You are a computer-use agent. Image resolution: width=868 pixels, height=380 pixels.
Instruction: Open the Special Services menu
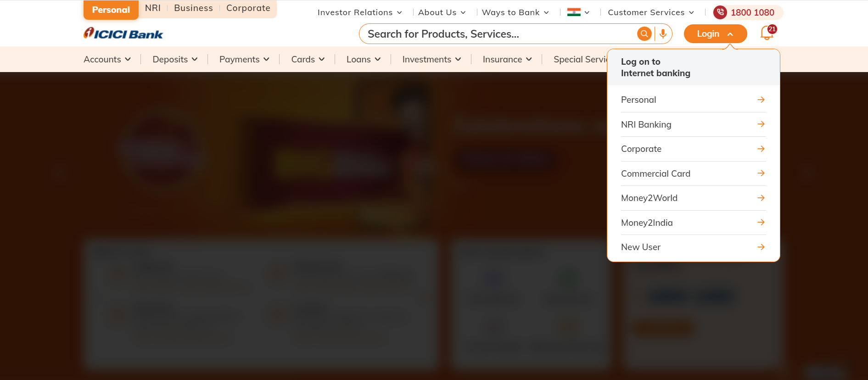click(x=580, y=59)
